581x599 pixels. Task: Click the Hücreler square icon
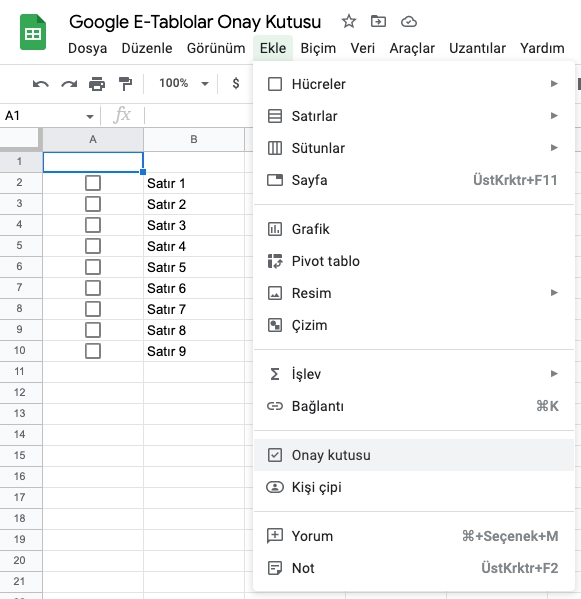click(275, 84)
